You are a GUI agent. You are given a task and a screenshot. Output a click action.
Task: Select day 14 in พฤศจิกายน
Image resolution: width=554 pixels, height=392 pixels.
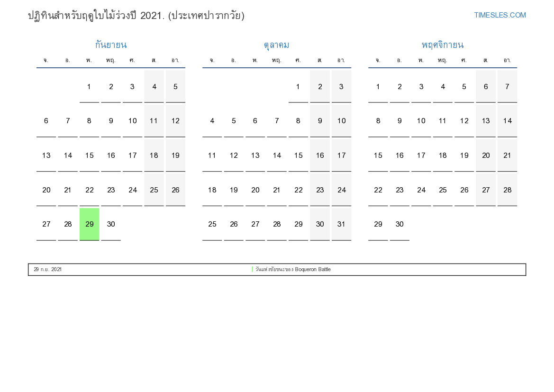508,121
